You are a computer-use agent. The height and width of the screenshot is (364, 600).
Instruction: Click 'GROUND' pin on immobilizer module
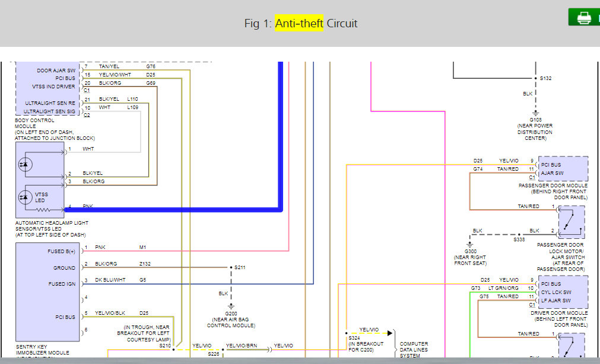64,267
